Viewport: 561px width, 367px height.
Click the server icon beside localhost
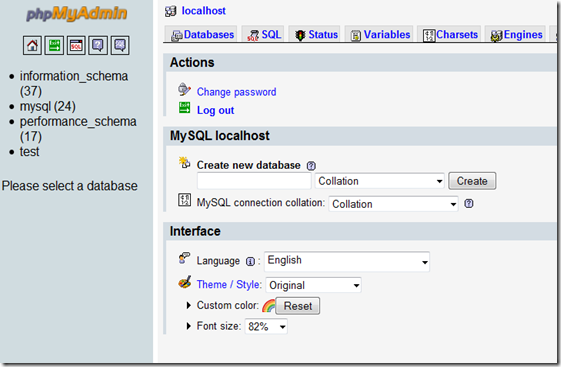point(171,11)
